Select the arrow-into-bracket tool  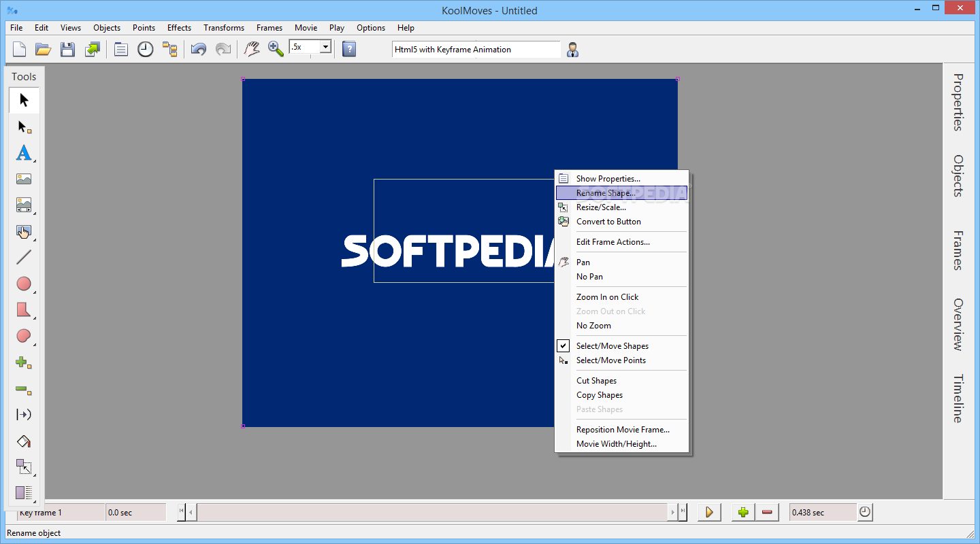[x=24, y=415]
